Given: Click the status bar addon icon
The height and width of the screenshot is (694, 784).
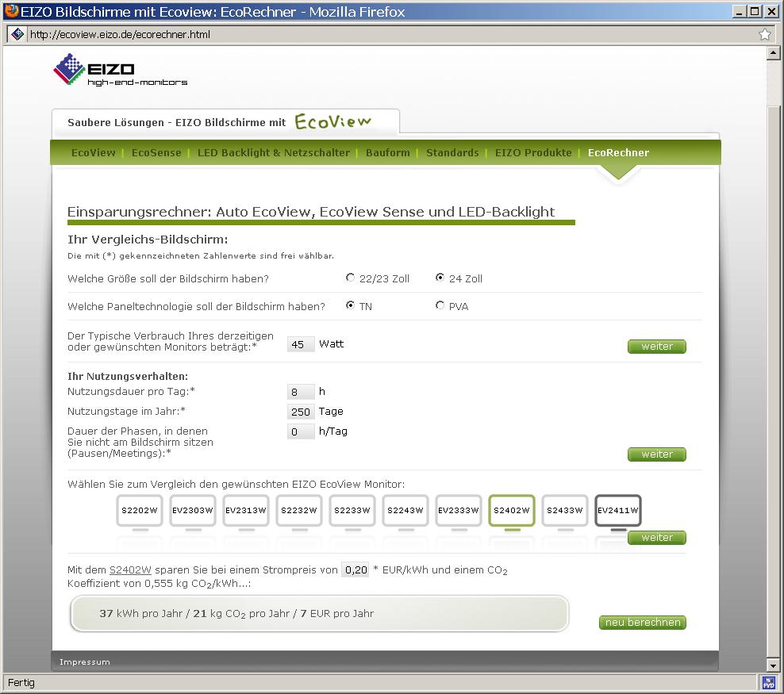Looking at the screenshot, I should [768, 683].
